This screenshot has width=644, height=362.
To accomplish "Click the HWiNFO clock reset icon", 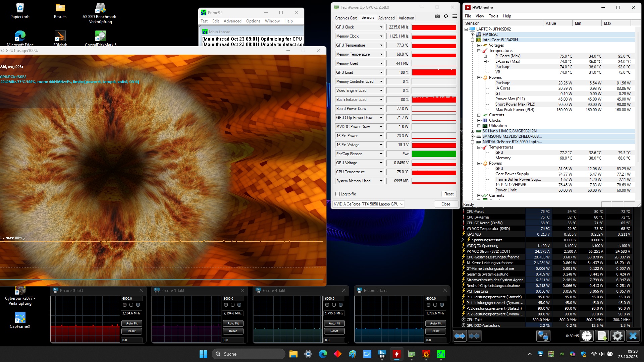I will point(587,336).
